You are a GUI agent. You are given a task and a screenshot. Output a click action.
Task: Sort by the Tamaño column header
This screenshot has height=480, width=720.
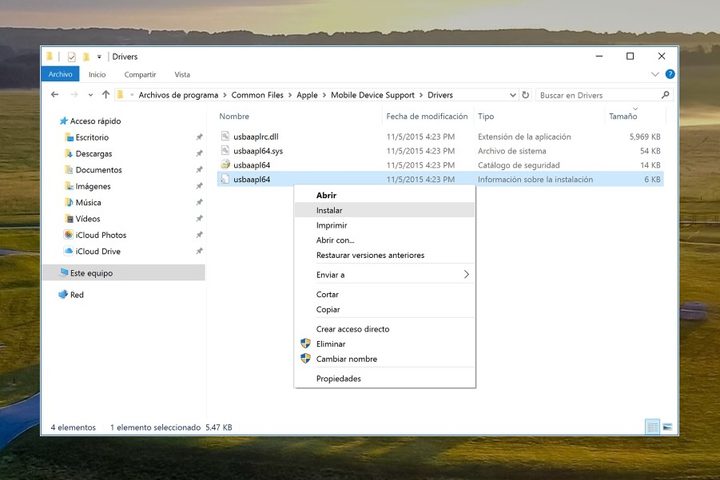click(x=623, y=116)
